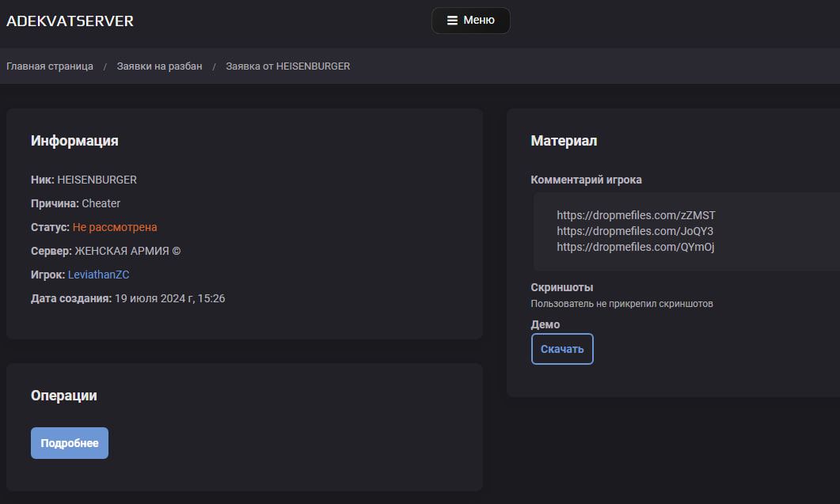Click the ADEKVATSERVER site logo
Image resolution: width=840 pixels, height=504 pixels.
click(70, 21)
